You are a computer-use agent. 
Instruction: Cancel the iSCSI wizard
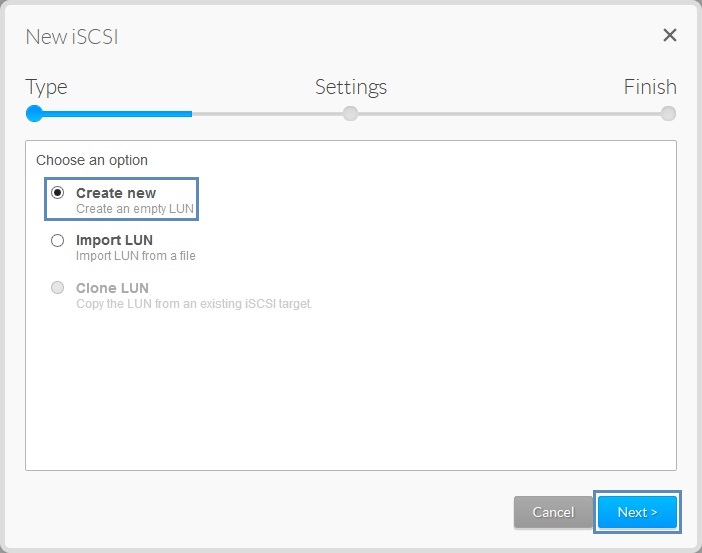point(553,512)
